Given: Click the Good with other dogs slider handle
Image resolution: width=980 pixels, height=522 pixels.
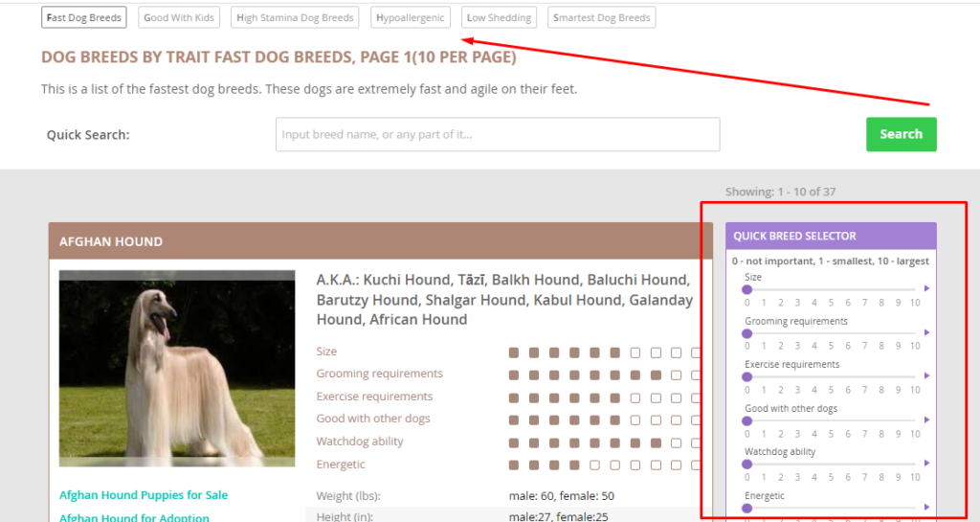Looking at the screenshot, I should click(746, 420).
